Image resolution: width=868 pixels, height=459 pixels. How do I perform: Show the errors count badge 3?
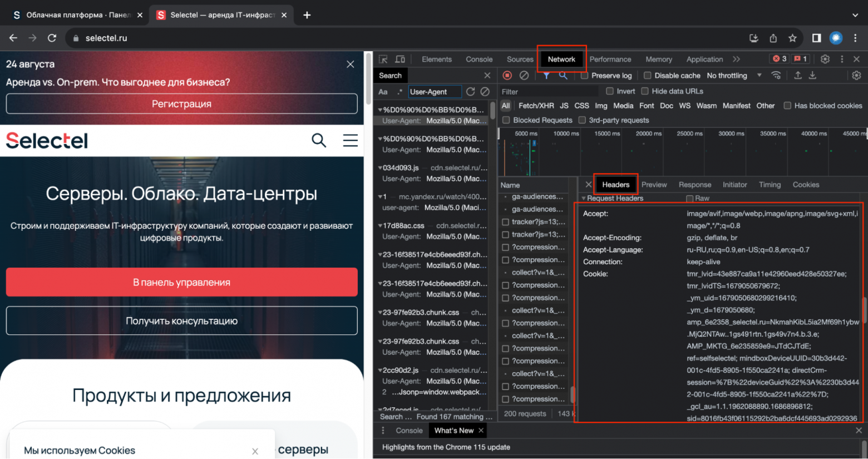pos(780,58)
